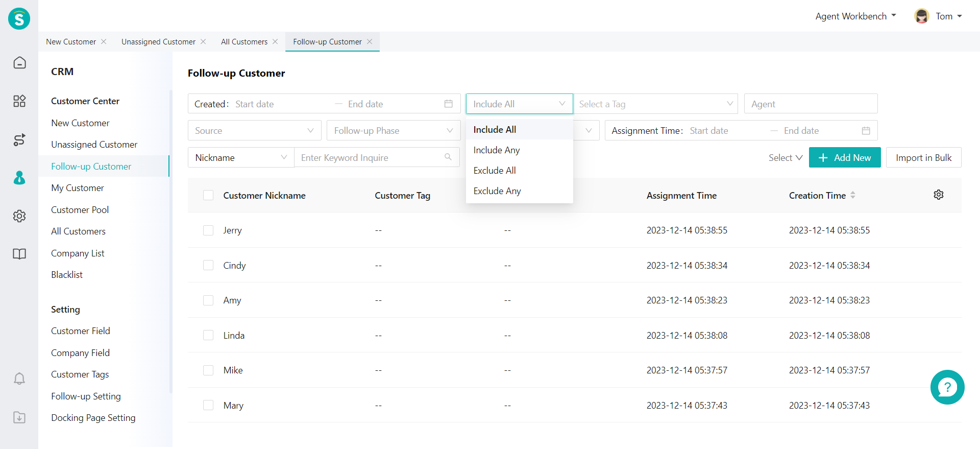Viewport: 980px width, 449px height.
Task: Go to Blacklist in the sidebar
Action: click(x=67, y=275)
